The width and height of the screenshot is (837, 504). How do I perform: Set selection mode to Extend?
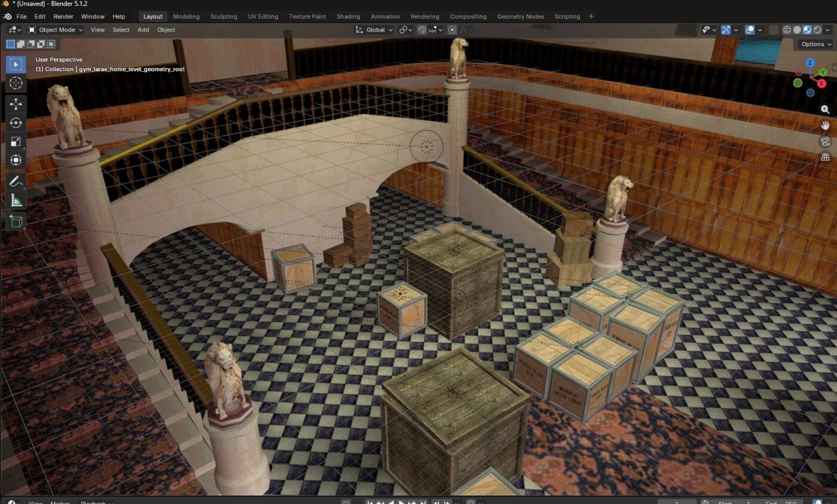tap(20, 44)
